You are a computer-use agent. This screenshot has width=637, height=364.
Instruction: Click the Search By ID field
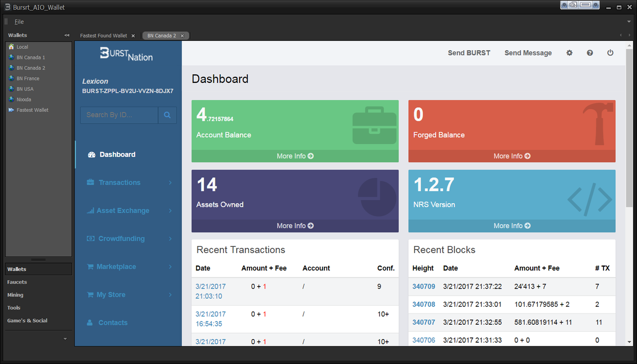coord(119,115)
